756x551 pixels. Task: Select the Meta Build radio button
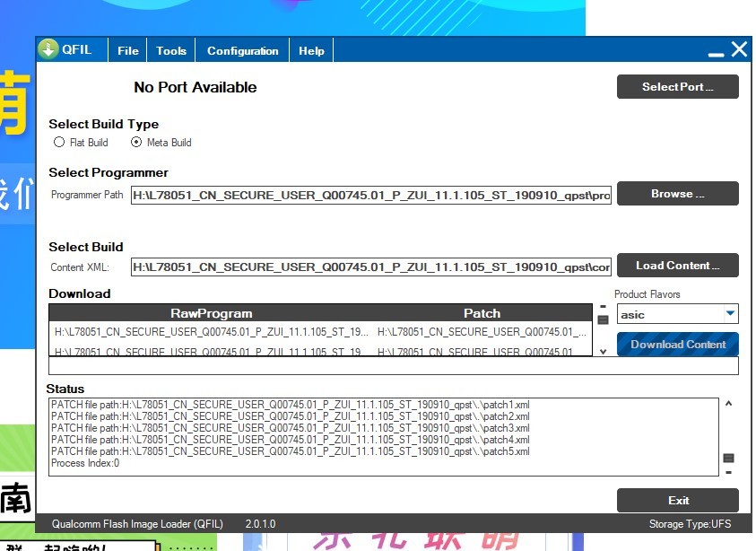[136, 143]
